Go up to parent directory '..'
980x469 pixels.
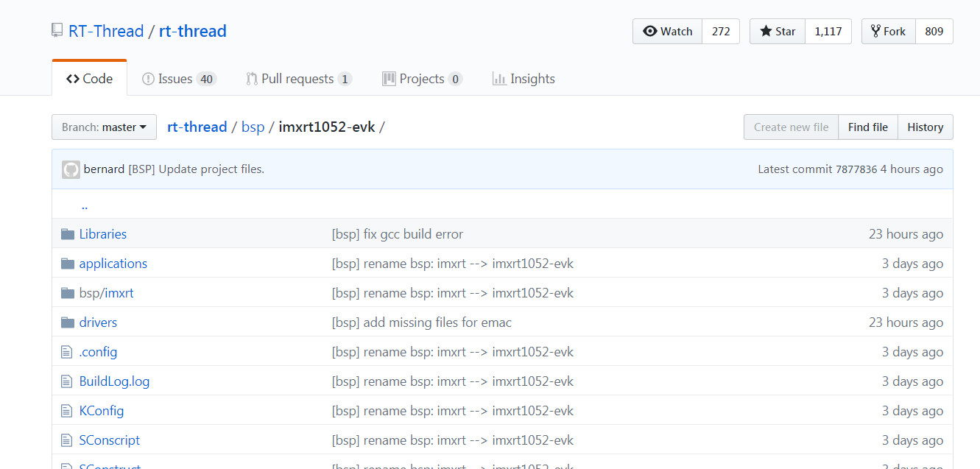point(85,205)
